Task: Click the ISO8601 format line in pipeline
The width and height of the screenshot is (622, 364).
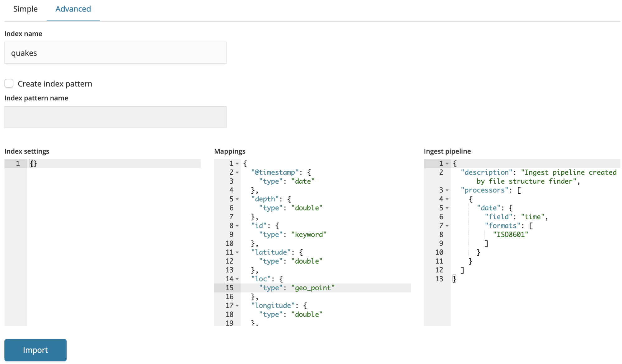Action: tap(510, 235)
